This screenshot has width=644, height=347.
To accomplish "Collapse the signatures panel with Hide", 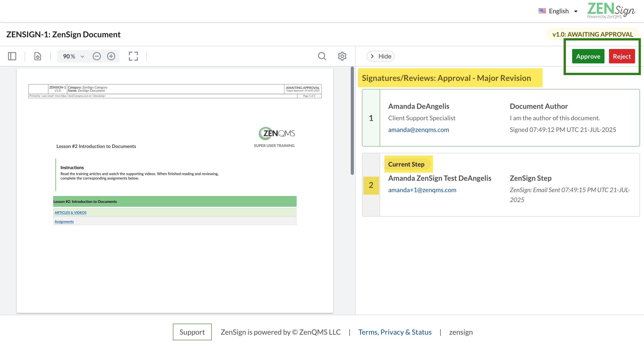I will click(380, 56).
